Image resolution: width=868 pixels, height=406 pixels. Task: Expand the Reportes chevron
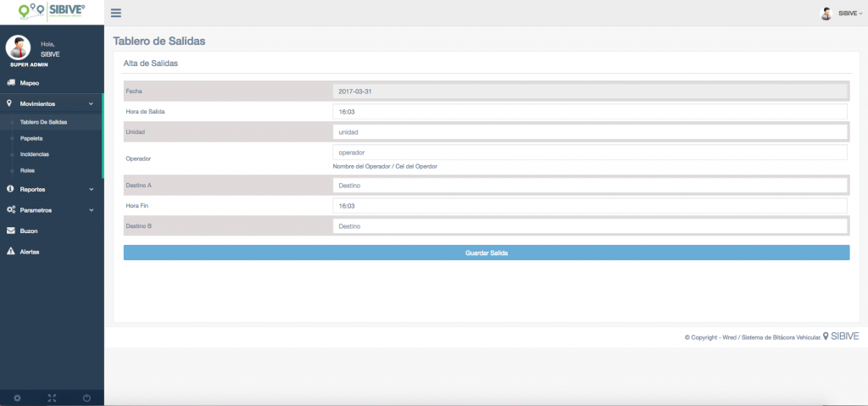[x=92, y=189]
